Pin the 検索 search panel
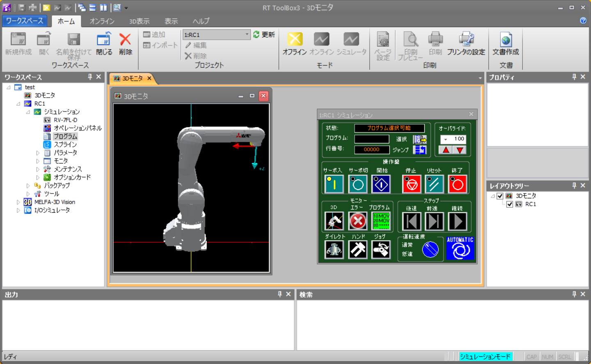This screenshot has width=591, height=364. pos(574,294)
